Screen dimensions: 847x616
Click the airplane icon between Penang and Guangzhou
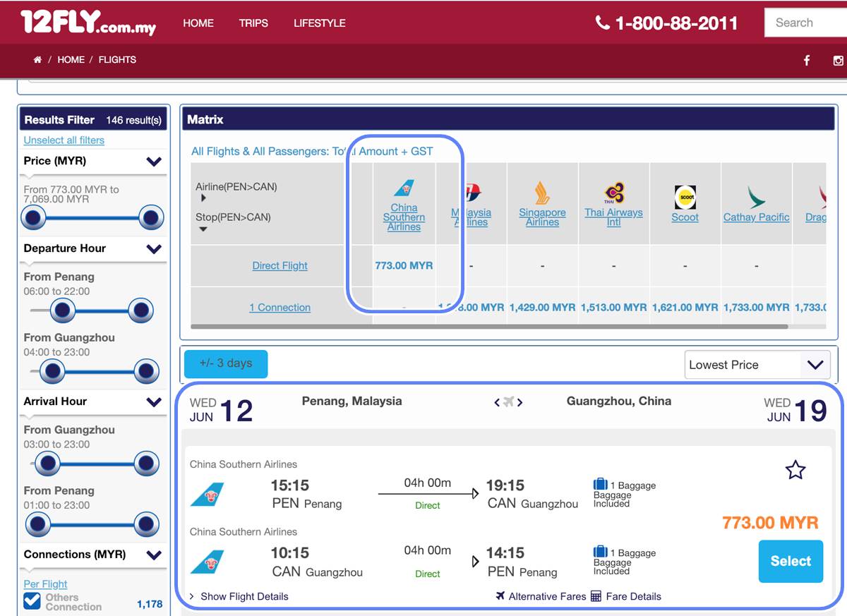coord(508,402)
